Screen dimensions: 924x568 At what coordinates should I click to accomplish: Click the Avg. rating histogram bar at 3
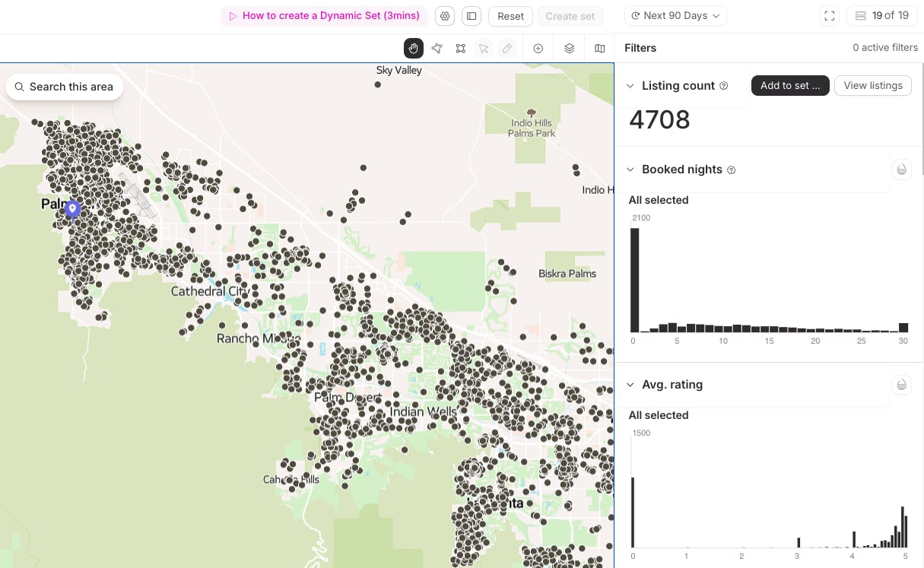pyautogui.click(x=799, y=543)
